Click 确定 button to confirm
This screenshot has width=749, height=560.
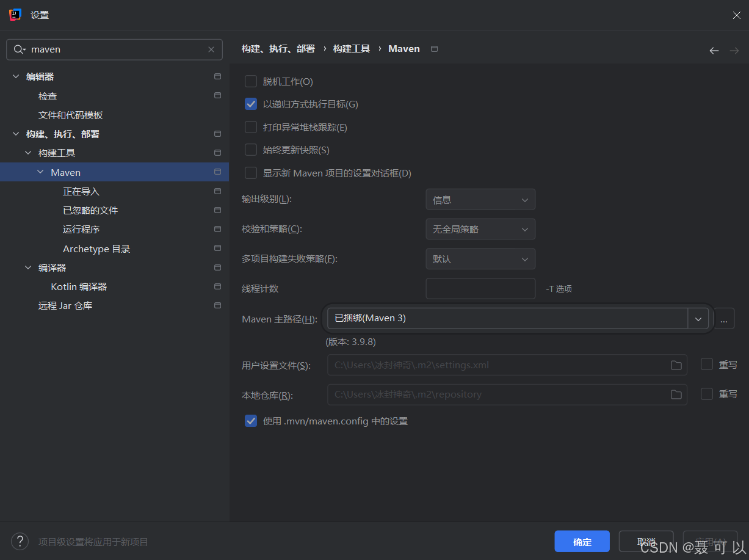coord(582,542)
